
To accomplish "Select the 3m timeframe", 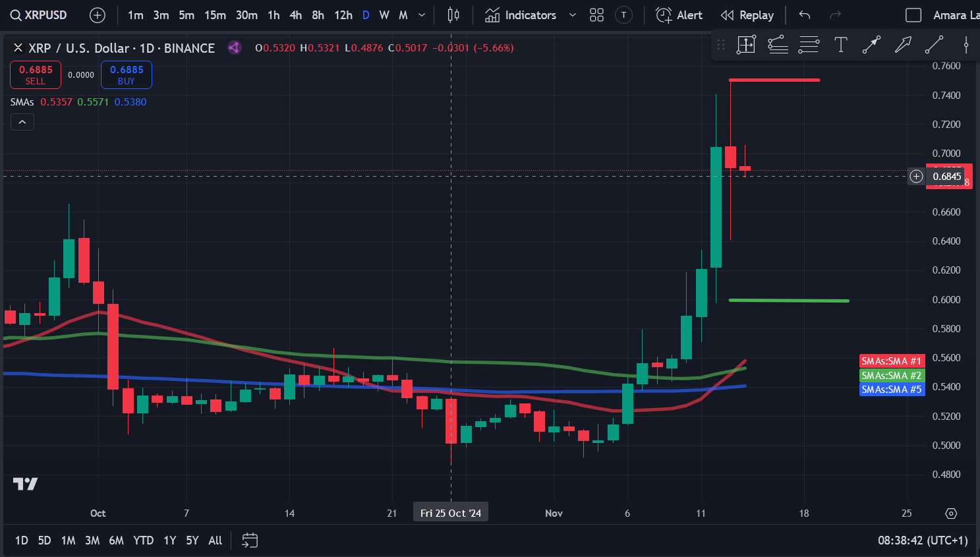I will tap(161, 15).
